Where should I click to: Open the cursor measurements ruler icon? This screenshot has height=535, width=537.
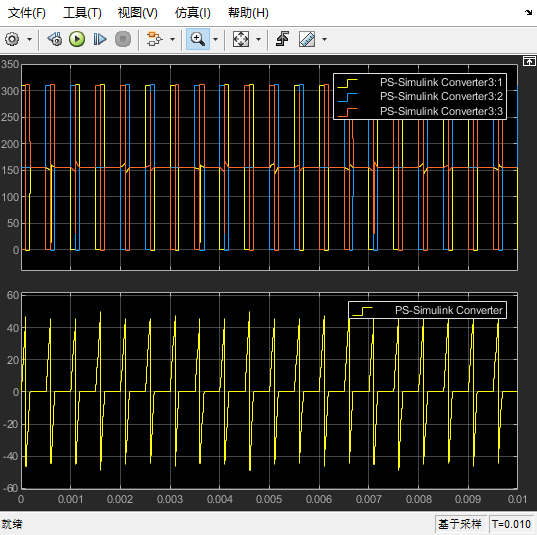tap(307, 39)
